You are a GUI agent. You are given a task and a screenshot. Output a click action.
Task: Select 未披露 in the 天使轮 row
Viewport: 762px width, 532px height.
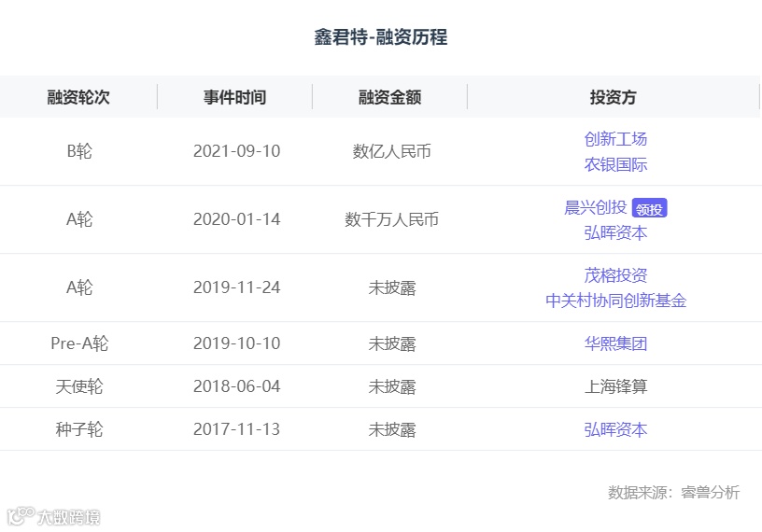point(391,386)
